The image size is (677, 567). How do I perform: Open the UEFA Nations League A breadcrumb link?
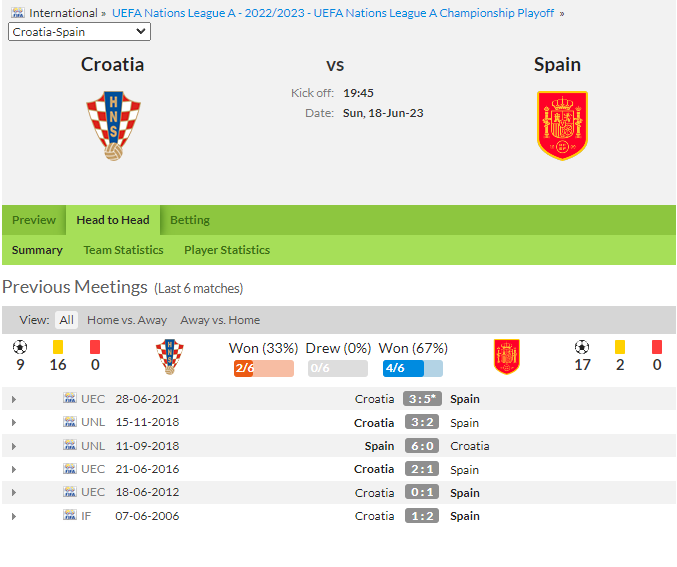333,13
